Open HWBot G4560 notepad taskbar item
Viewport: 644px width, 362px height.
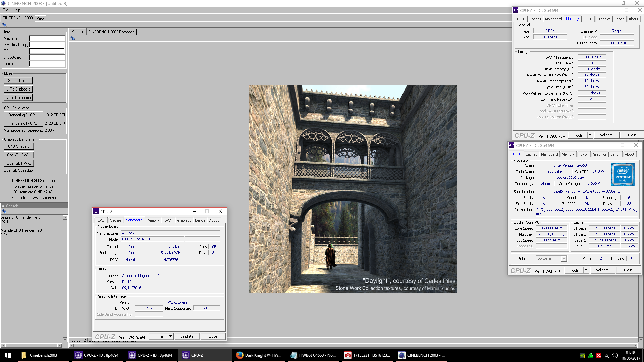pos(313,355)
